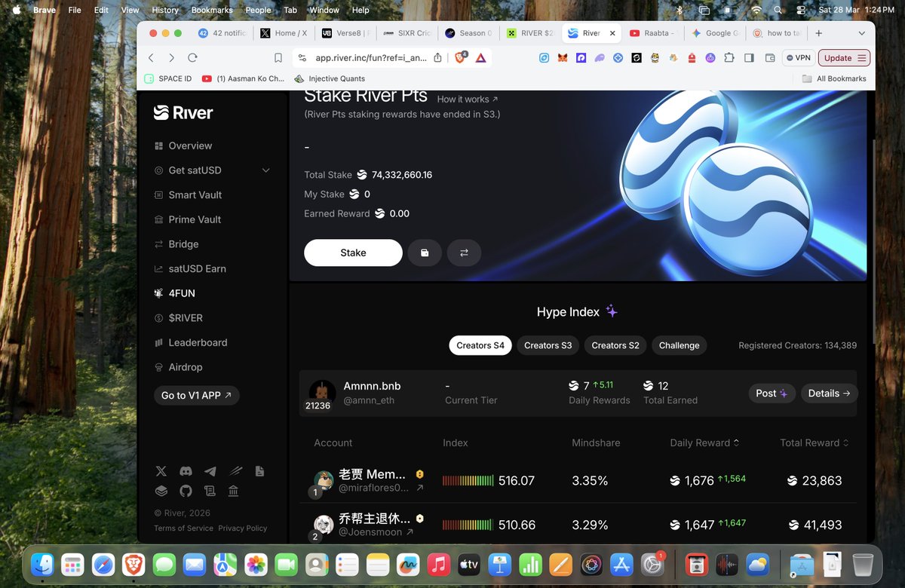Open the All Bookmarks folder
The width and height of the screenshot is (905, 588).
[833, 78]
